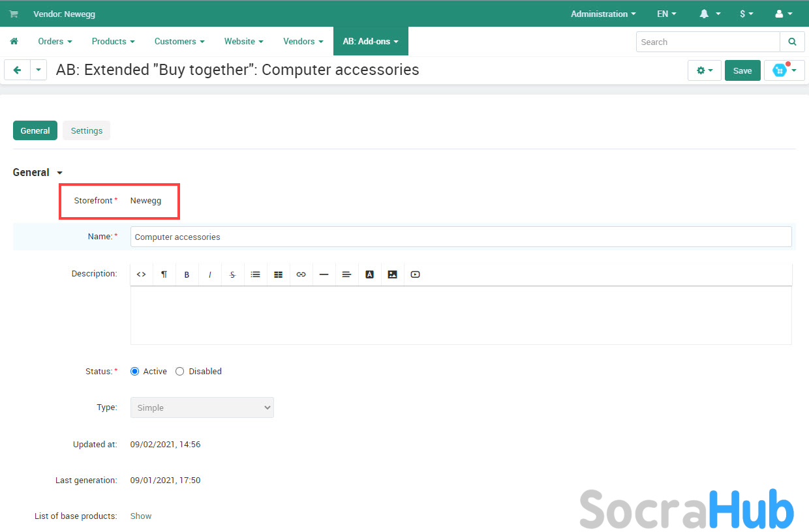The image size is (809, 532).
Task: Expand the Administration menu
Action: [603, 14]
